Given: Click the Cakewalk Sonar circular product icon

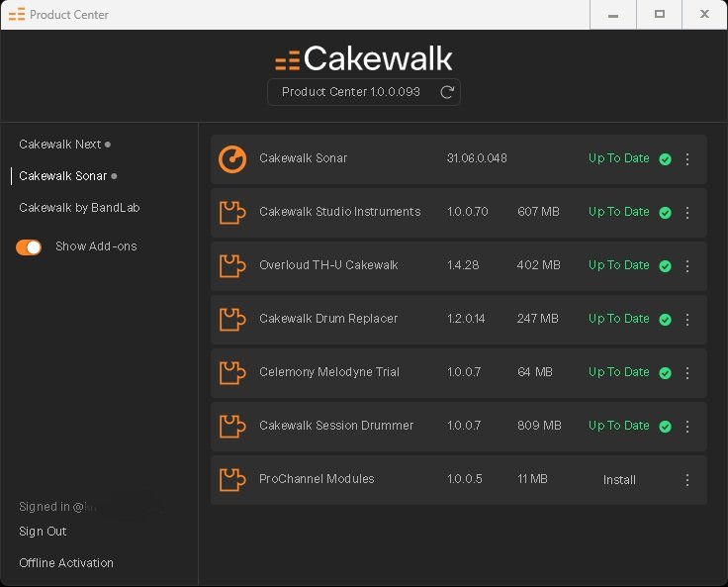Looking at the screenshot, I should coord(232,159).
